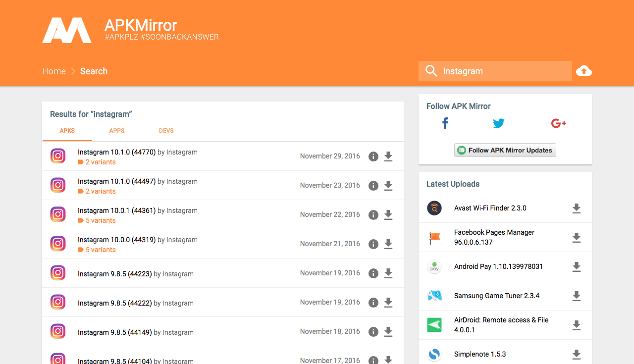Switch to the DEVS tab

[166, 130]
